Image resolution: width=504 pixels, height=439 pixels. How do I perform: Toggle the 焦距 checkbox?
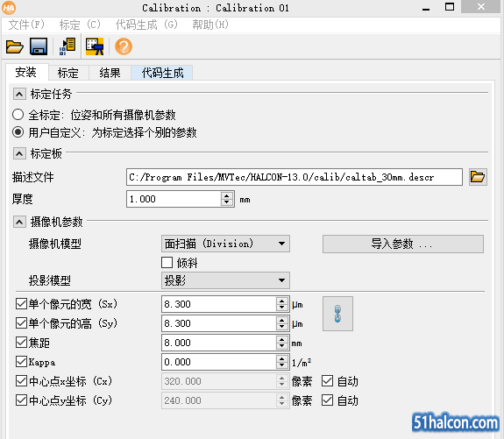pos(21,343)
